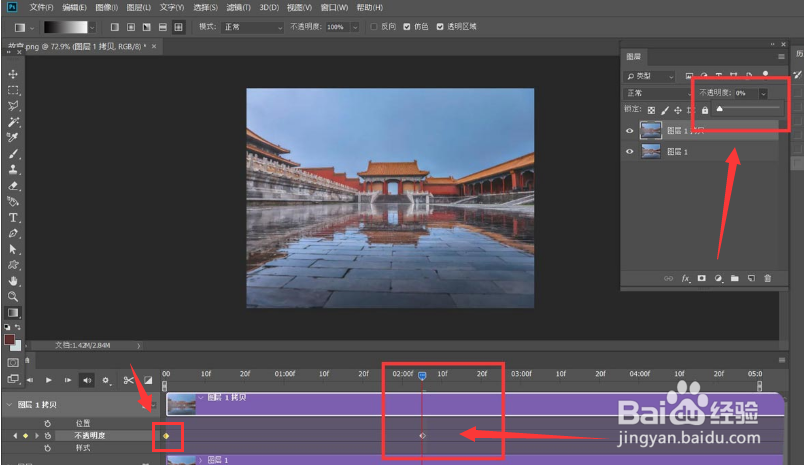
Task: Collapse the 图层 1 拷贝 timeline track
Action: pos(9,404)
